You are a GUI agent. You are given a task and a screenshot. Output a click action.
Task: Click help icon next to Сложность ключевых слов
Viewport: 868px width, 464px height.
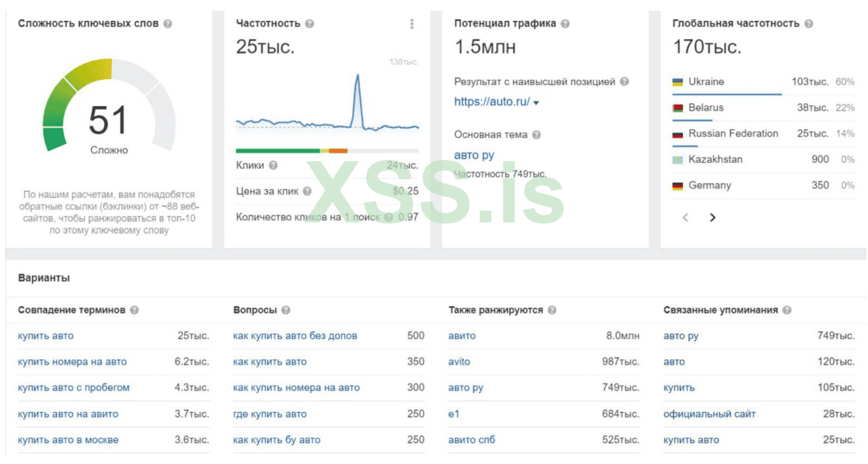click(168, 24)
